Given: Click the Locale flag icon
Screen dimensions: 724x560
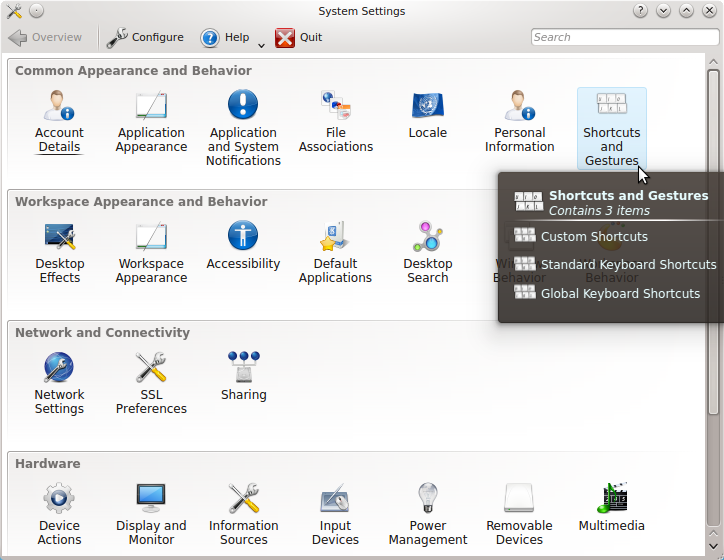Looking at the screenshot, I should (x=427, y=105).
